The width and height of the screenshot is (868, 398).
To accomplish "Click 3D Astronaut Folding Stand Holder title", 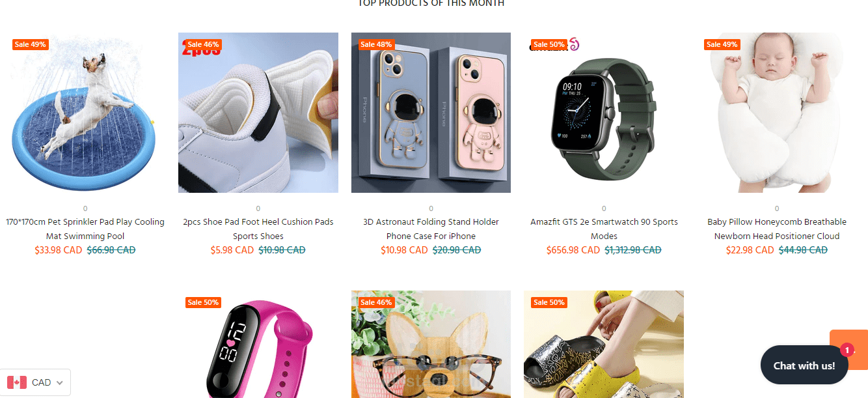I will coord(431,229).
